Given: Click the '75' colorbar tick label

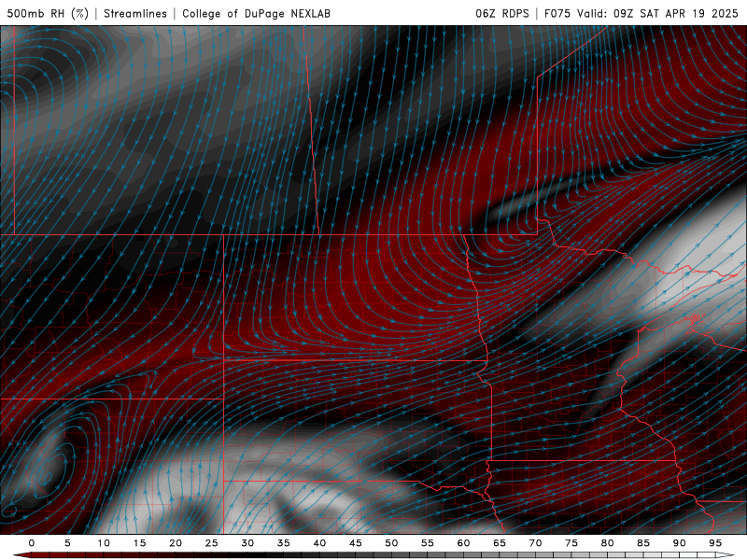Looking at the screenshot, I should pyautogui.click(x=571, y=543).
